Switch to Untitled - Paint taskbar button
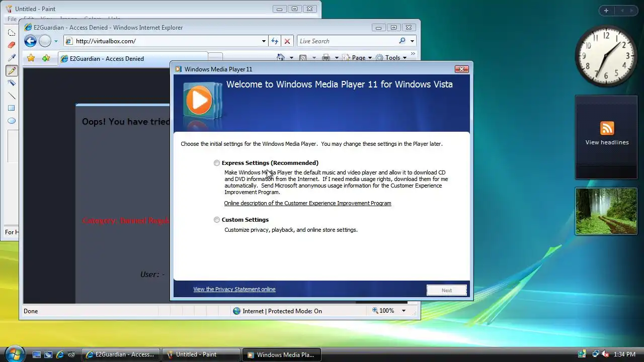644x362 pixels. pos(201,354)
